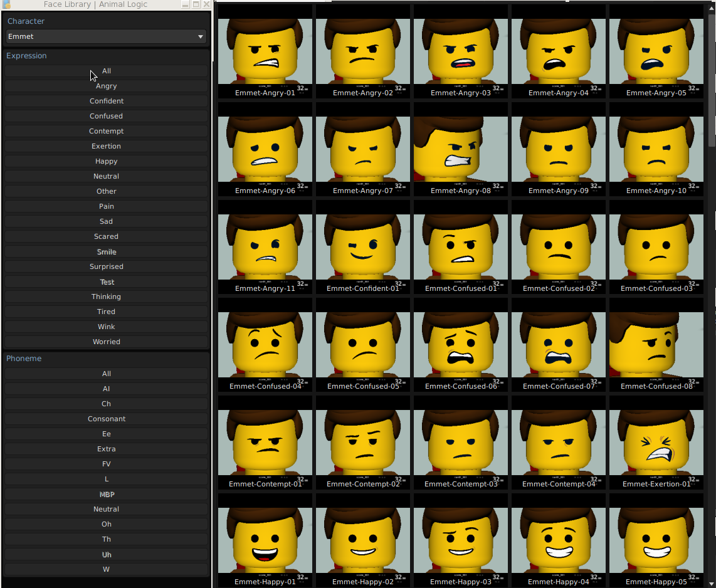Choose the Emmet-Confused-04 thumbnail

tap(265, 345)
